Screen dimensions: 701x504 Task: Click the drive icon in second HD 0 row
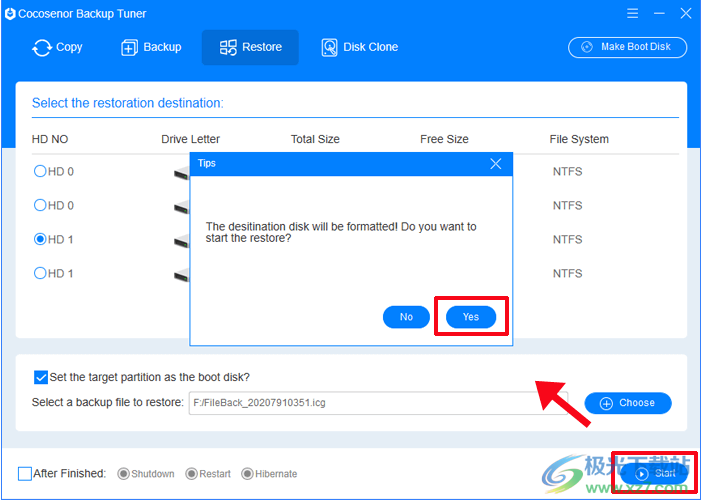point(182,207)
